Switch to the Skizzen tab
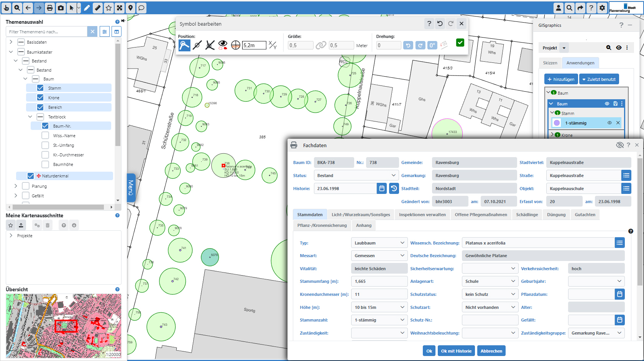 [x=550, y=62]
